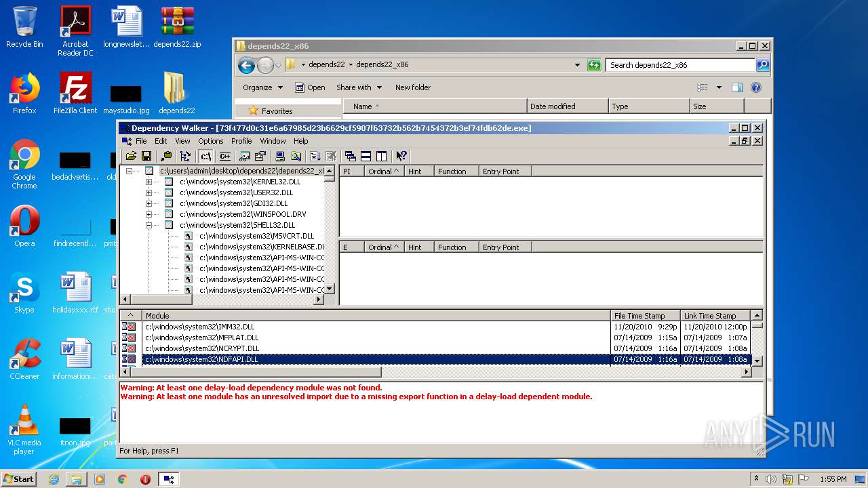Click module list horizontal scrollbar thumb
Screen dimensions: 868x488
[256, 372]
